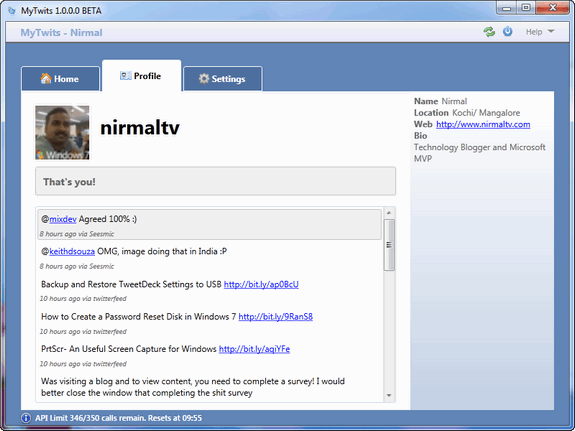Click the nirmaltv profile picture

62,132
